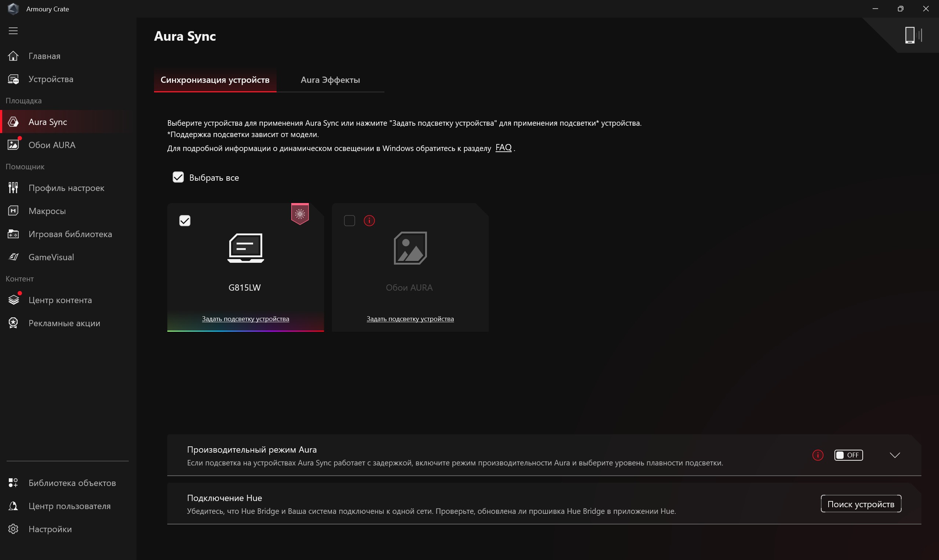The width and height of the screenshot is (939, 560).
Task: Click Задать подсветку устройства under G815LW
Action: (x=245, y=319)
